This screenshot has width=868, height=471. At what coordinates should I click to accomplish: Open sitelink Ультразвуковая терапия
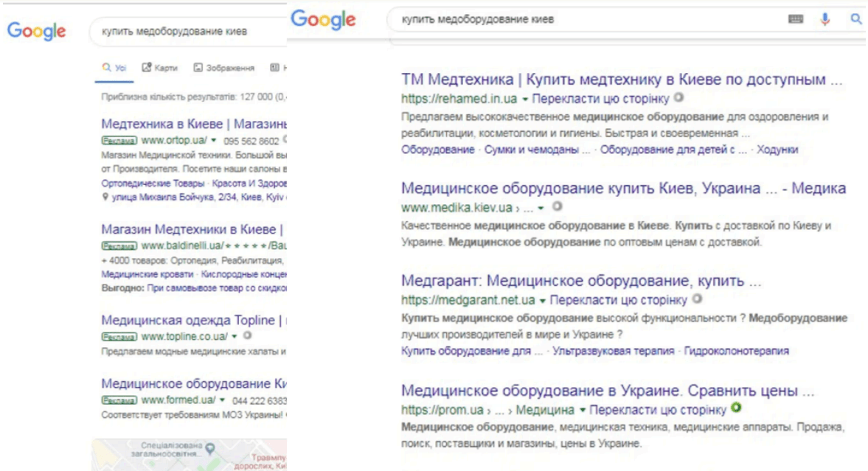[x=614, y=351]
